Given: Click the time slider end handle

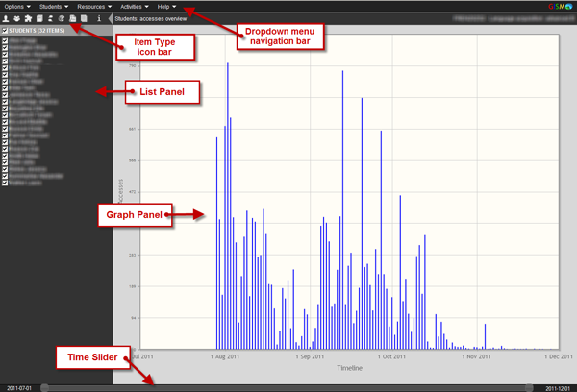Looking at the screenshot, I should (x=529, y=388).
